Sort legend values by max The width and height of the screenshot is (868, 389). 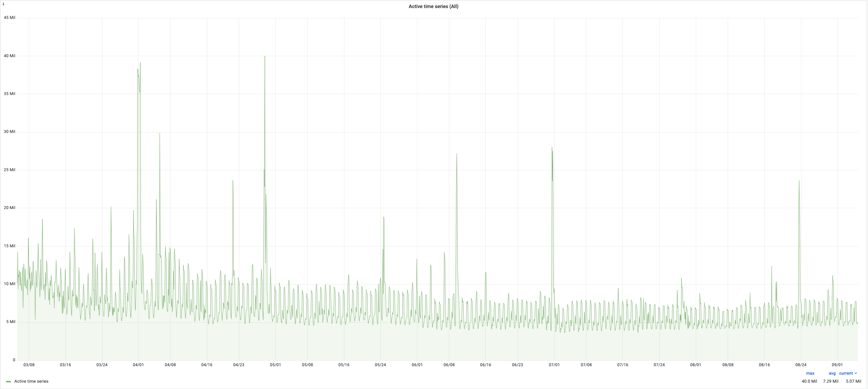pyautogui.click(x=811, y=373)
